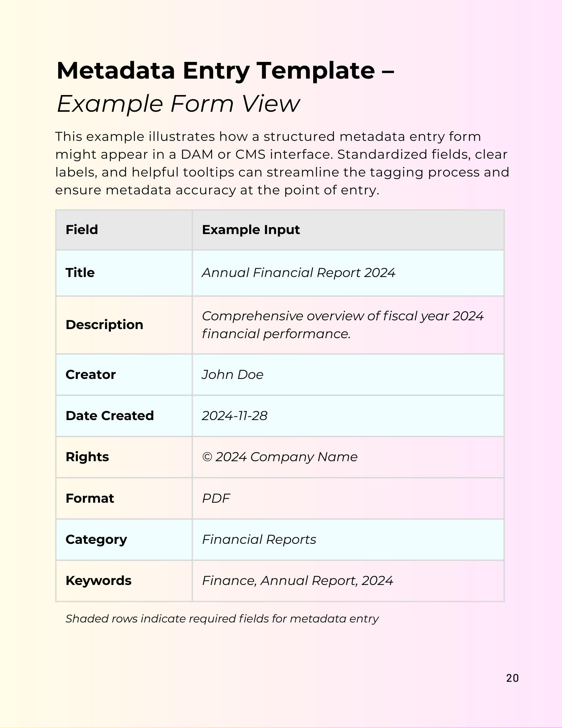Image resolution: width=562 pixels, height=728 pixels.
Task: Click the 'Field' column header
Action: (x=82, y=230)
